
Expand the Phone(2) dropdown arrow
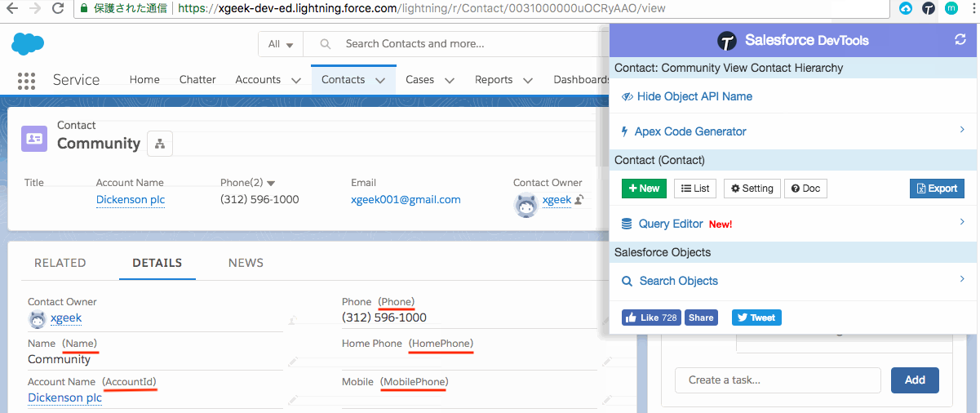[271, 184]
